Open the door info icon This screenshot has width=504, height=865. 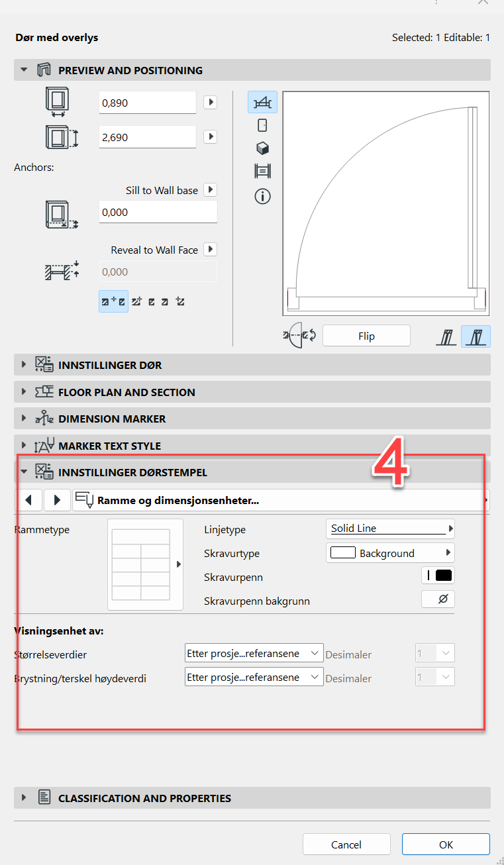coord(262,197)
